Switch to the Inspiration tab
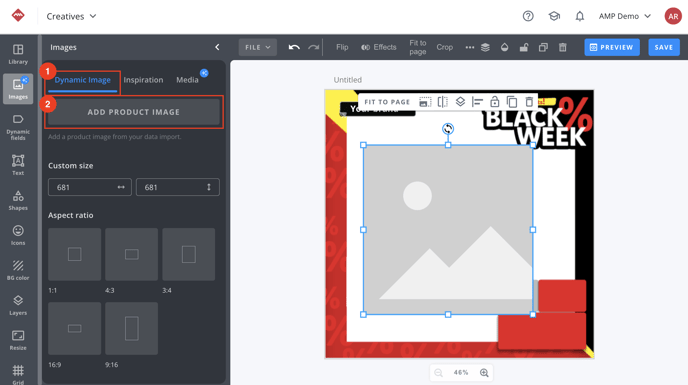Viewport: 688px width, 385px height. point(143,80)
